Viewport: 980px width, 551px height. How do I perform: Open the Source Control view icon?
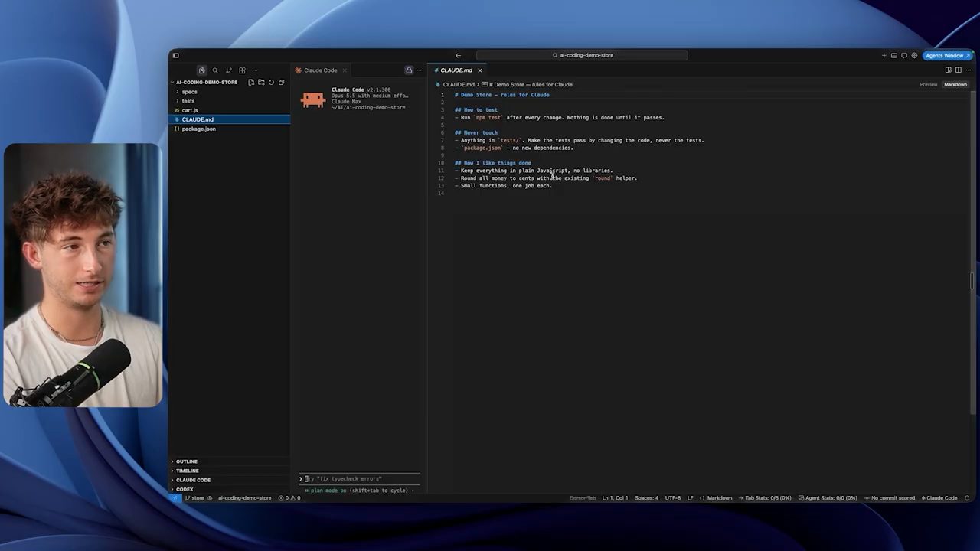click(x=228, y=70)
